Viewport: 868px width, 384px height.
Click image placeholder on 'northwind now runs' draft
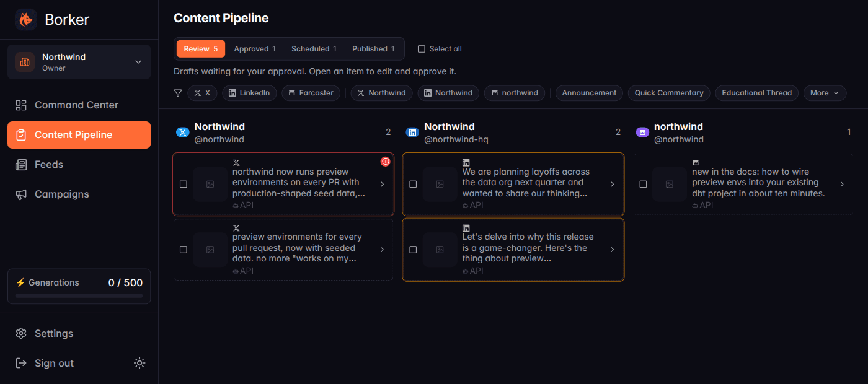210,185
